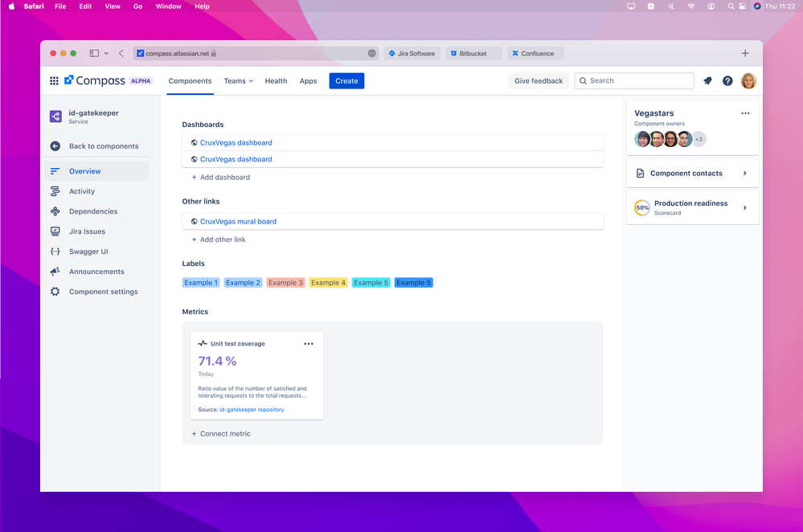Select the yellow Example 4 label
This screenshot has height=532, width=803.
[x=328, y=283]
